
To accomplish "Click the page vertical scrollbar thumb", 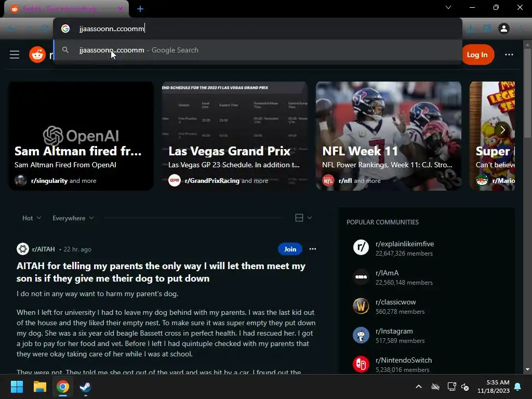I will (x=527, y=94).
